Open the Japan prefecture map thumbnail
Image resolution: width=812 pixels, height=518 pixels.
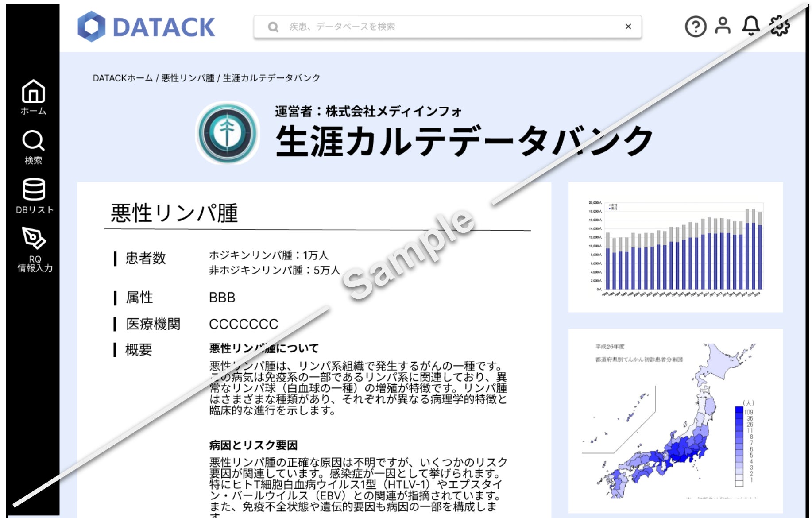click(x=675, y=421)
